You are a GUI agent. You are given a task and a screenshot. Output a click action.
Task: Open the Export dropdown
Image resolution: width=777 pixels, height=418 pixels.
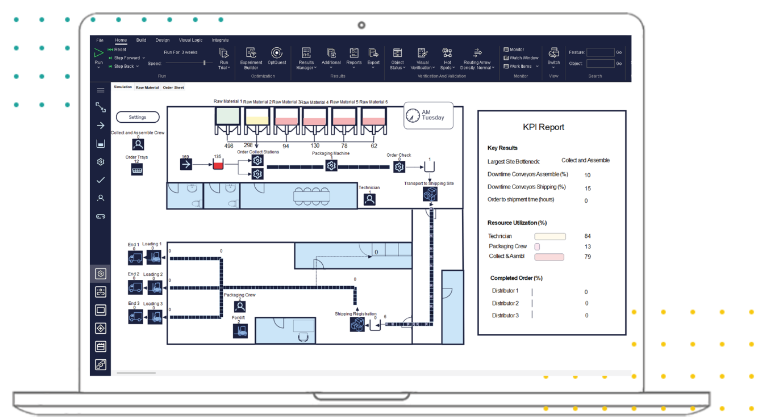[x=374, y=57]
